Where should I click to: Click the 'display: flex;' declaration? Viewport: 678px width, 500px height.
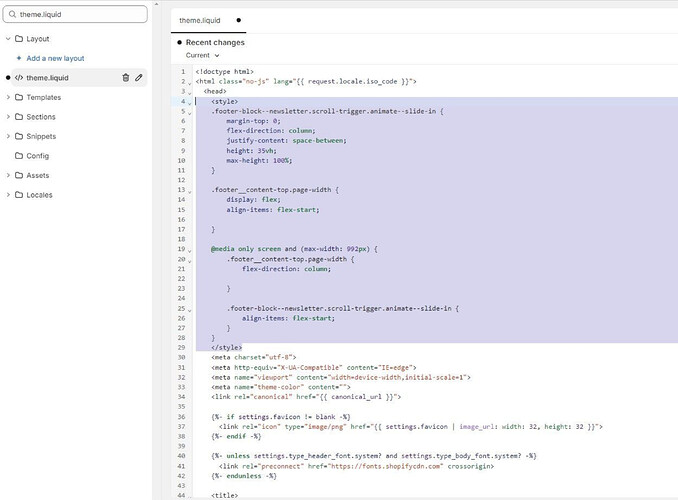[253, 199]
